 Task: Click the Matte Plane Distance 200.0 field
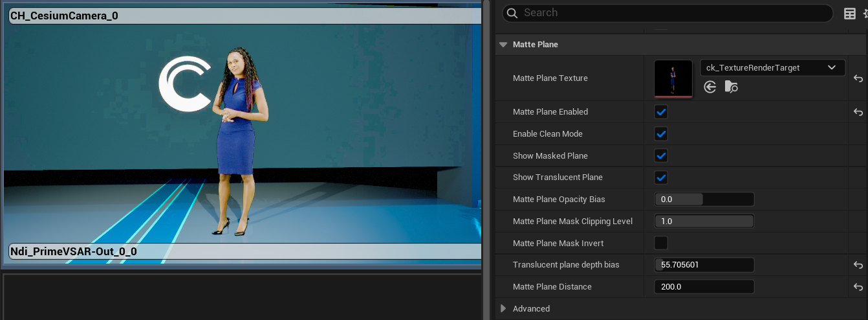click(x=704, y=287)
